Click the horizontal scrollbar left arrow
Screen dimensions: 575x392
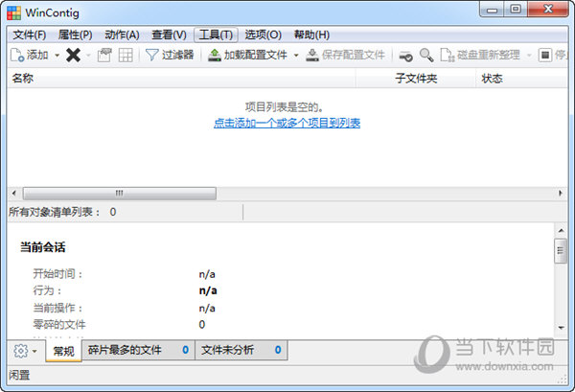coord(14,194)
